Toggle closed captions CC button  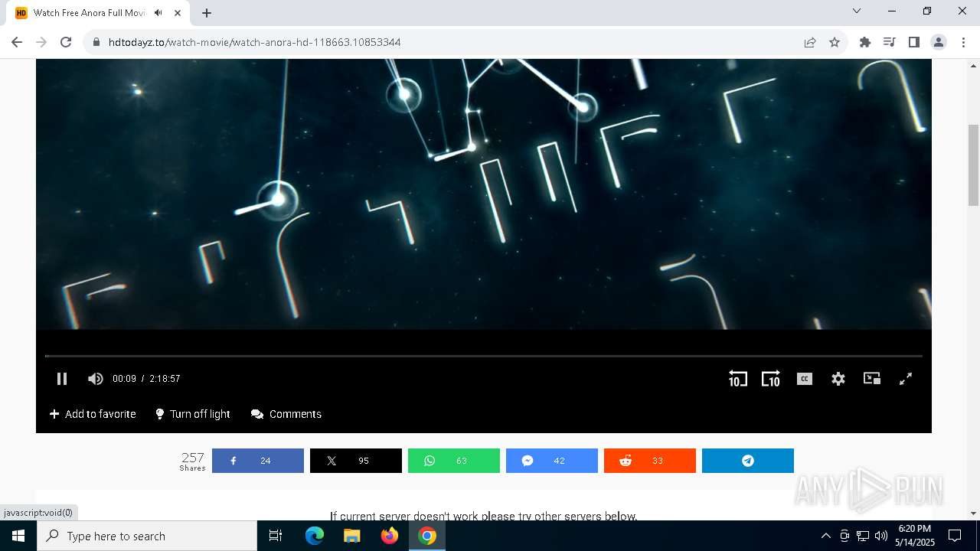(805, 379)
